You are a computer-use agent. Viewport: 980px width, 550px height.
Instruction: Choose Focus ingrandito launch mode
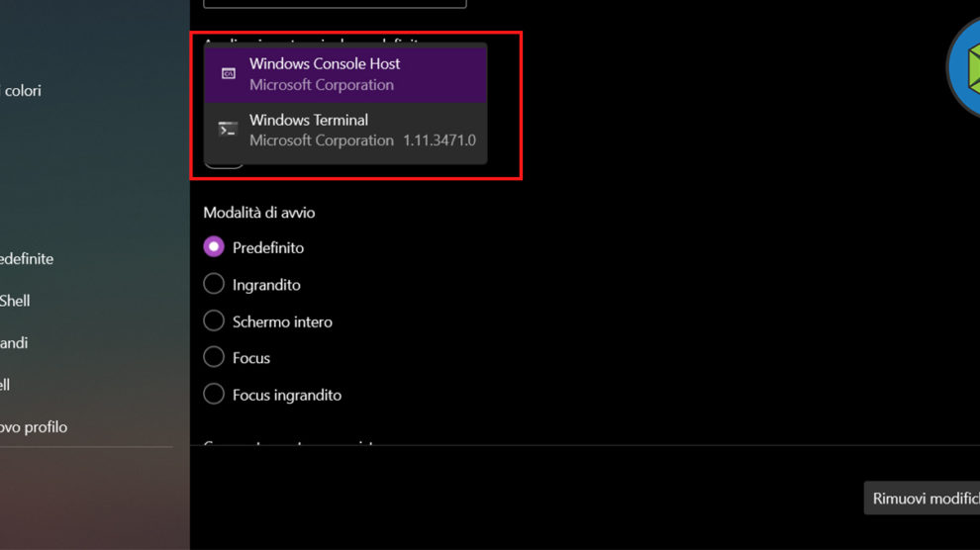214,395
